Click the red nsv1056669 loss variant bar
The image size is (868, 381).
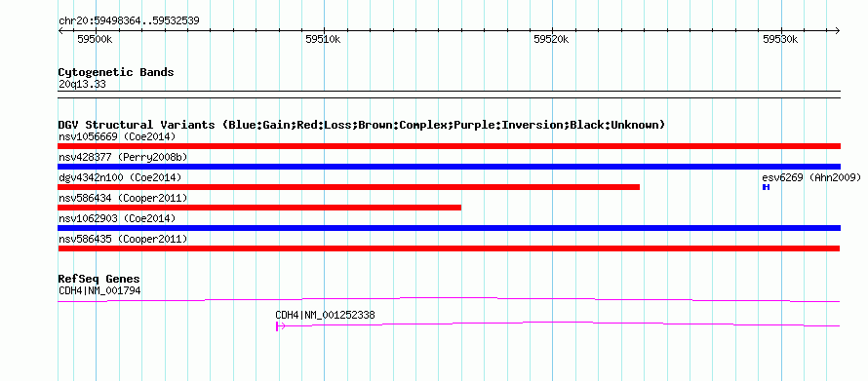[449, 146]
